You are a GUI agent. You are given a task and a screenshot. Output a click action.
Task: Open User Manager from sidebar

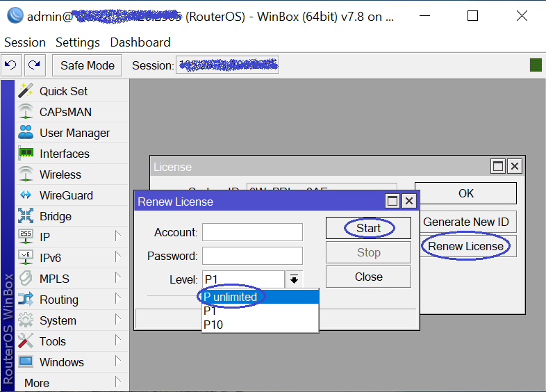coord(72,133)
